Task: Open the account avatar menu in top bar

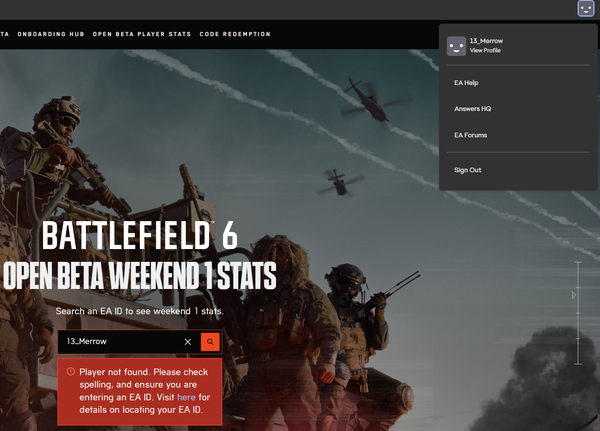Action: click(x=586, y=8)
